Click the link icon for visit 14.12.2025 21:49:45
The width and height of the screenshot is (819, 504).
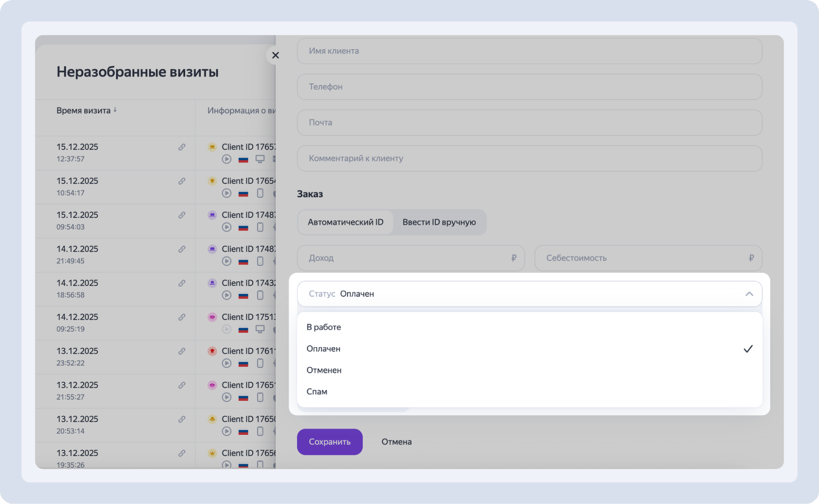(x=181, y=249)
